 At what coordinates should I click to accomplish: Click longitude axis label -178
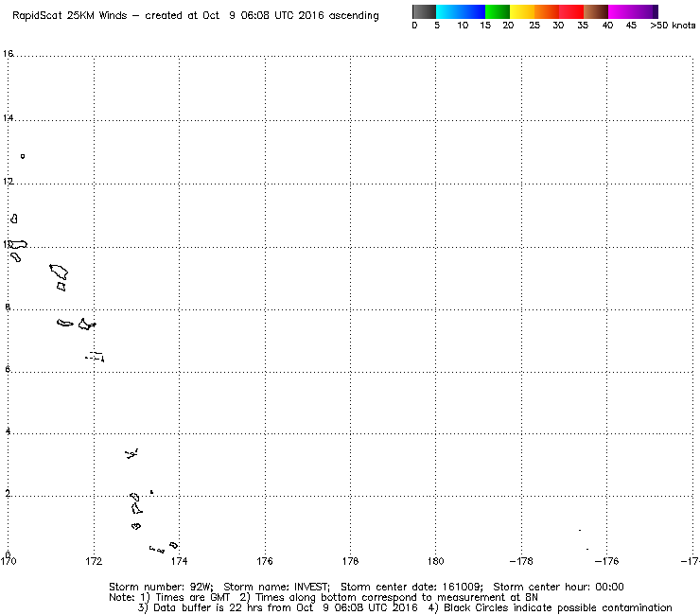tap(521, 561)
